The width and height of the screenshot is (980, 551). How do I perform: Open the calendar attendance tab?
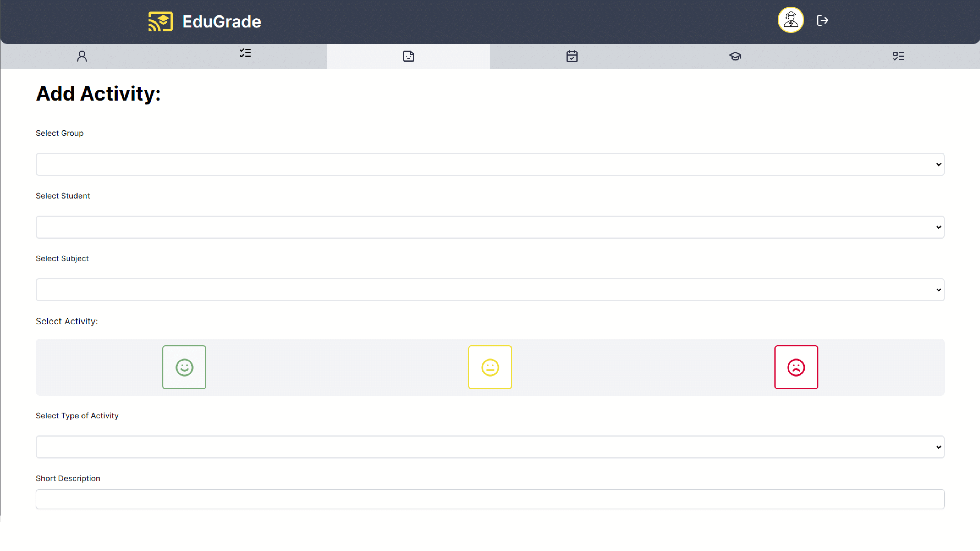point(572,56)
